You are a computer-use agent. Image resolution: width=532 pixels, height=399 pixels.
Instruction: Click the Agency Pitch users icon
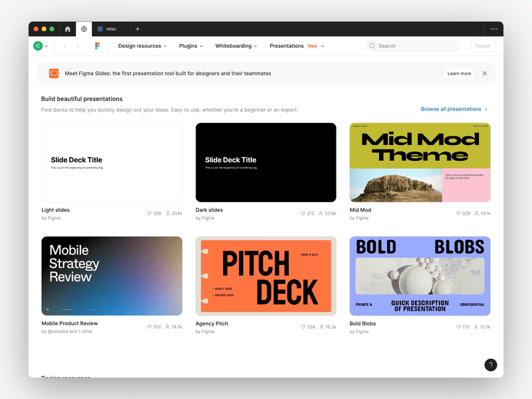click(x=321, y=327)
